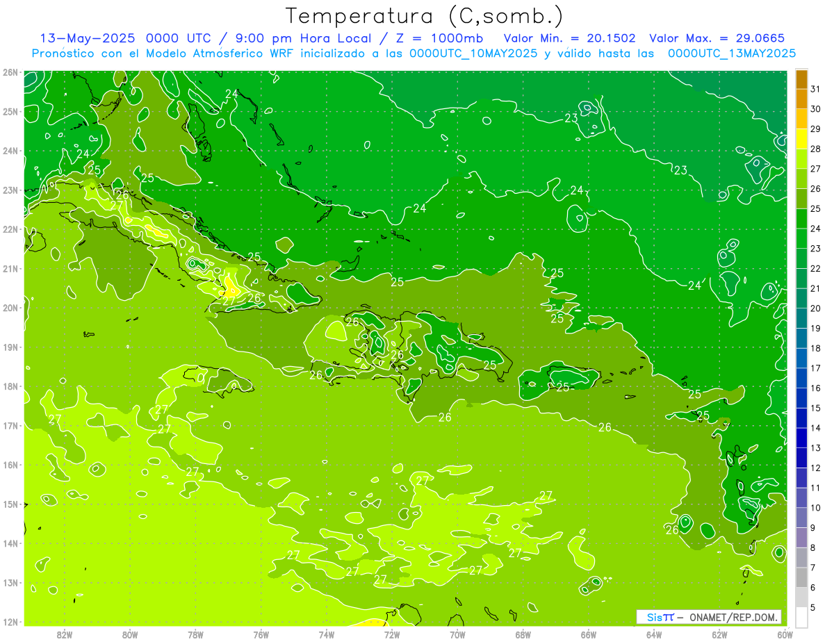Click the white legend swatch below 5

(801, 617)
